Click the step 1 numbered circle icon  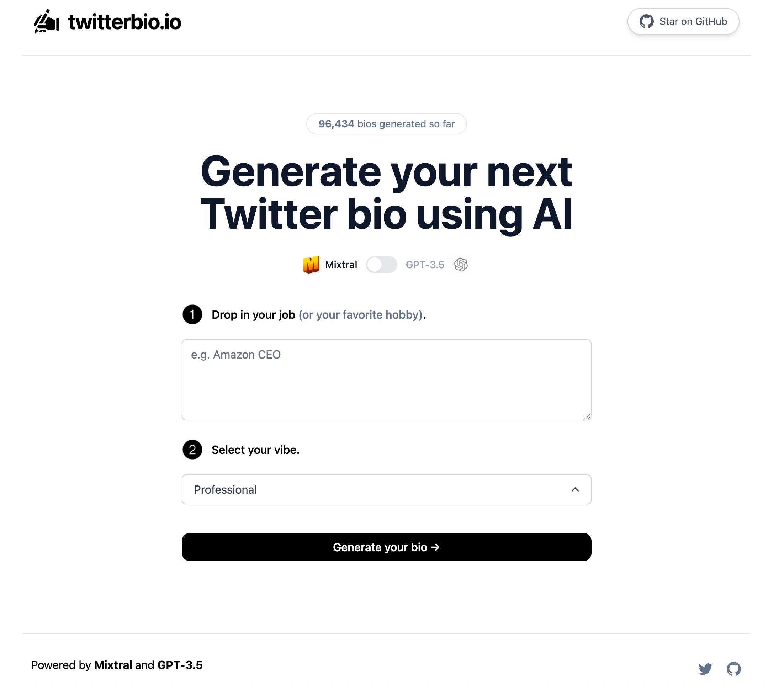193,315
